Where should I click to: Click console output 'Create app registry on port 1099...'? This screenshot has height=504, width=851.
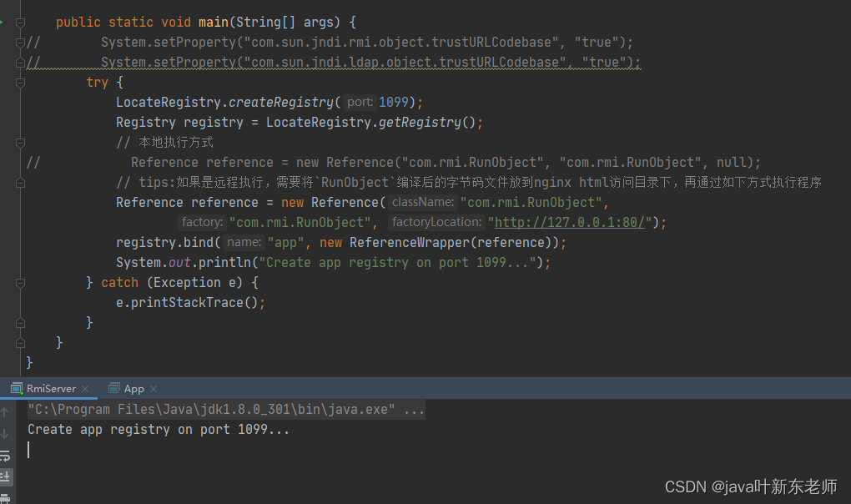pos(159,430)
